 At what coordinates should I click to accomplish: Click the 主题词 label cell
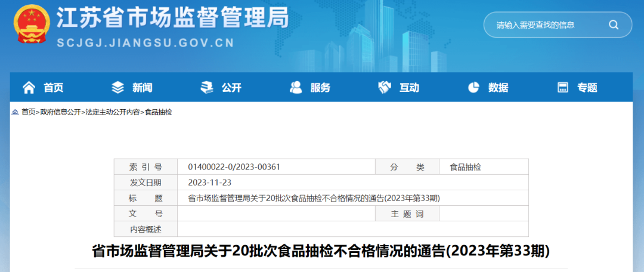click(407, 214)
